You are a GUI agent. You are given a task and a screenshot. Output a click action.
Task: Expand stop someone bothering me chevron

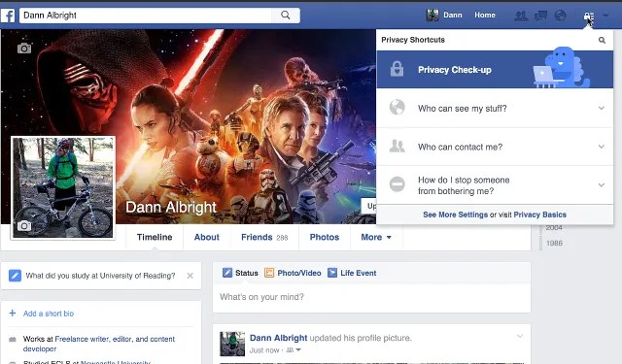(x=602, y=185)
